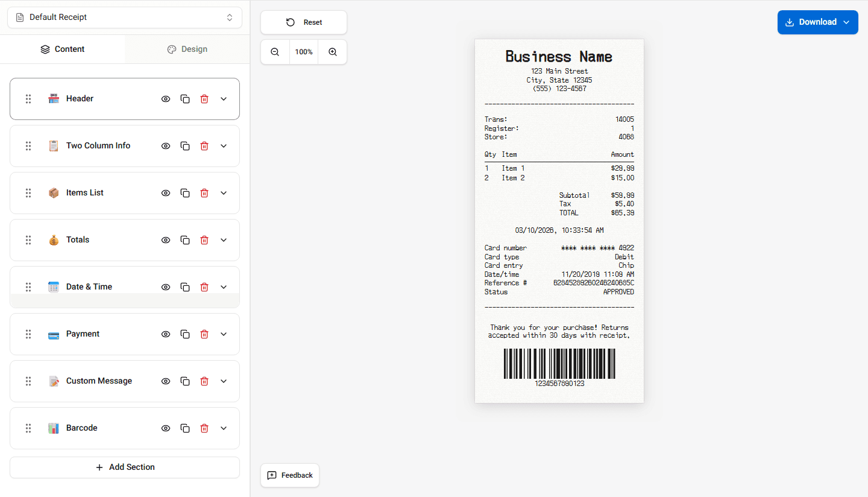The height and width of the screenshot is (497, 868).
Task: Click the zoom in magnifier icon
Action: pos(332,52)
